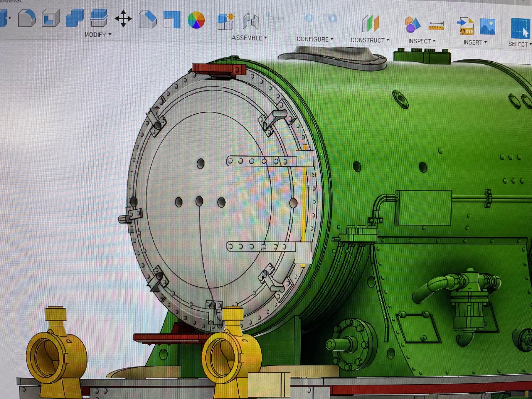The height and width of the screenshot is (399, 532).
Task: Click the faded As-built Joint icon
Action: 275,22
